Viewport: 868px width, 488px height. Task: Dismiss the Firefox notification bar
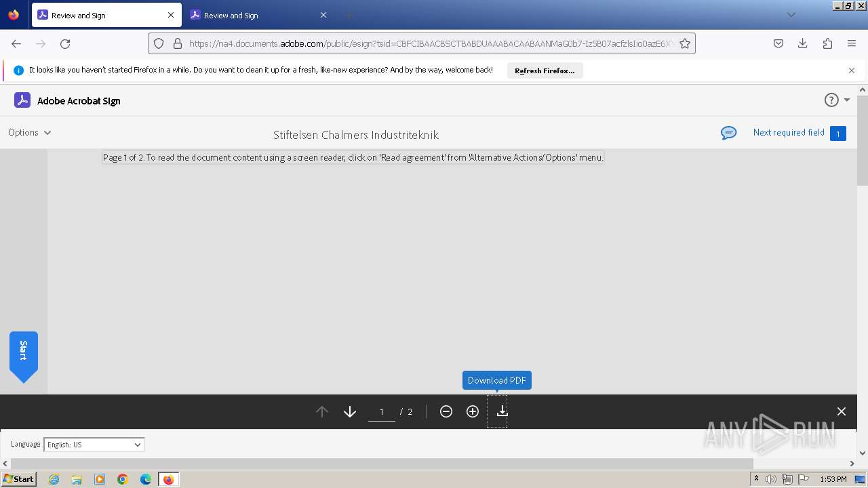852,70
